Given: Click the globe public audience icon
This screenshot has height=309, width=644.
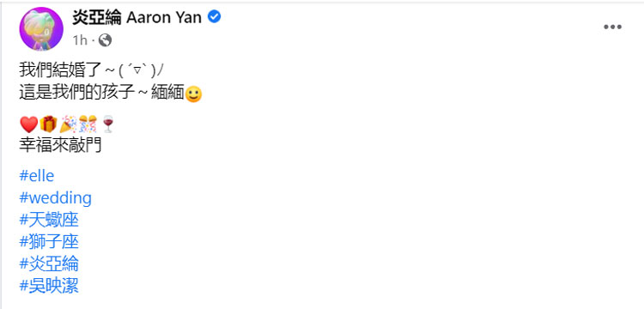Looking at the screenshot, I should click(x=105, y=39).
